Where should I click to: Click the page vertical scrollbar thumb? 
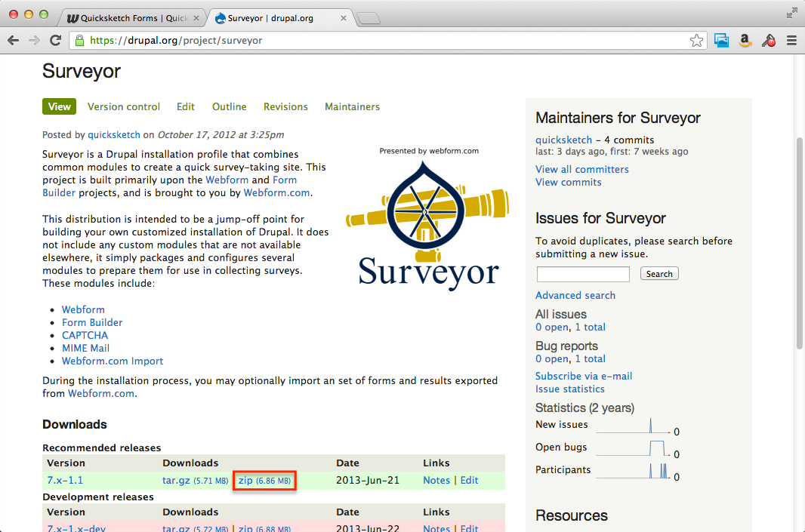point(800,243)
